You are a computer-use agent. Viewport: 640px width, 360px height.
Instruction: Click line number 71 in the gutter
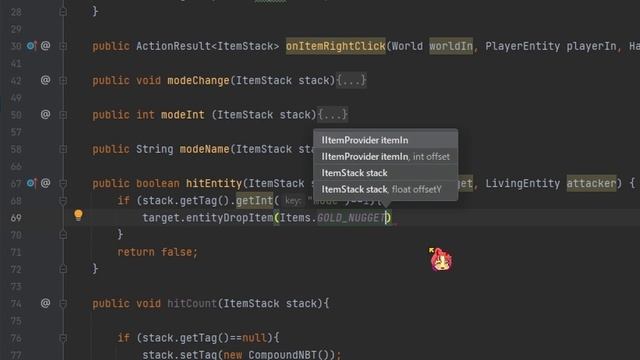coord(16,252)
